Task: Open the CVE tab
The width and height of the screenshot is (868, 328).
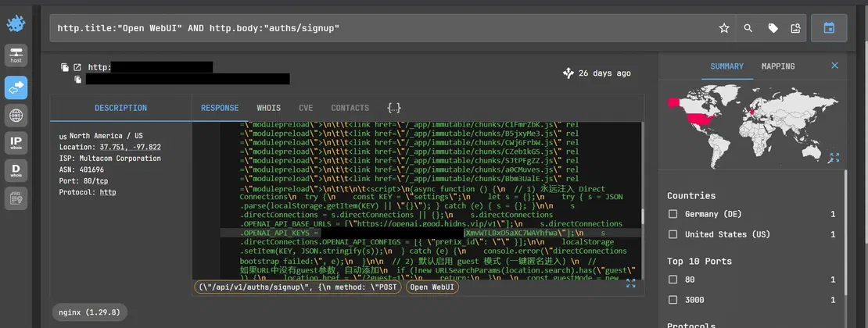Action: coord(306,108)
